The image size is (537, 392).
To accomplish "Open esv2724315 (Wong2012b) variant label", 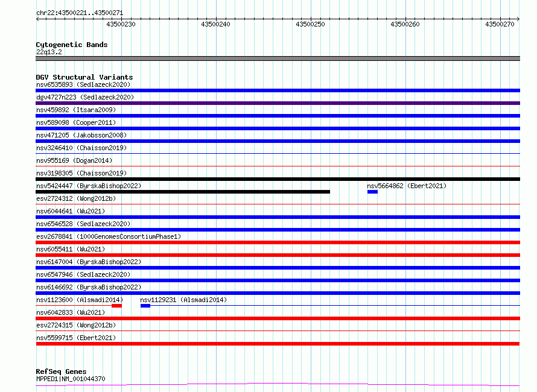I will coord(76,325).
